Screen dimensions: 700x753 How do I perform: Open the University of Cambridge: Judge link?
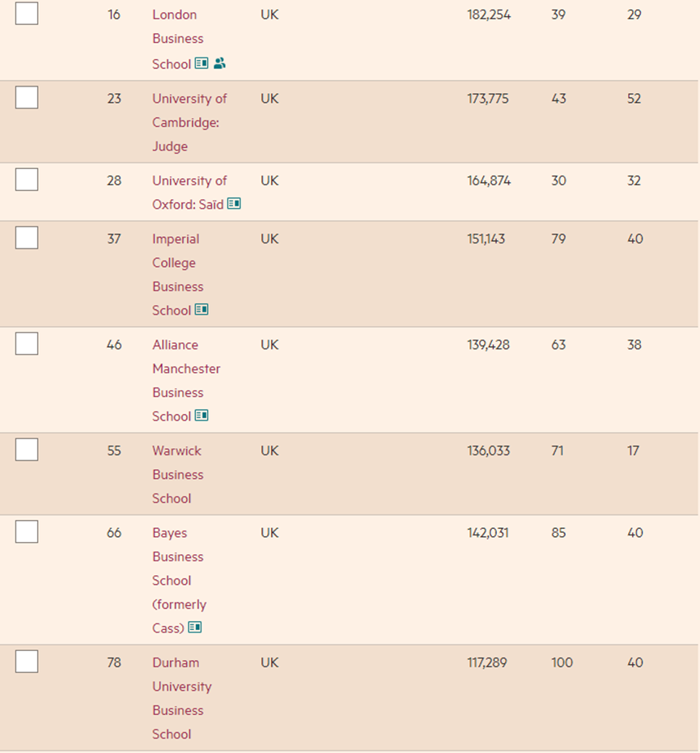186,122
